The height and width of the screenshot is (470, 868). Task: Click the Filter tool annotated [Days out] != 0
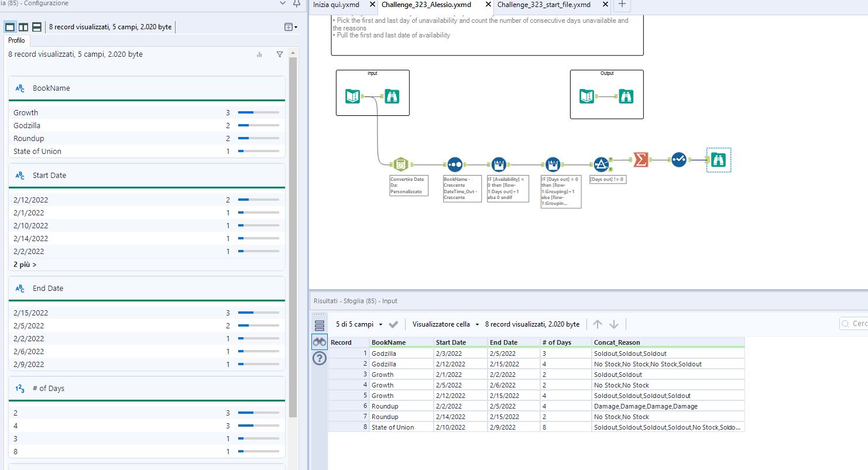tap(602, 164)
